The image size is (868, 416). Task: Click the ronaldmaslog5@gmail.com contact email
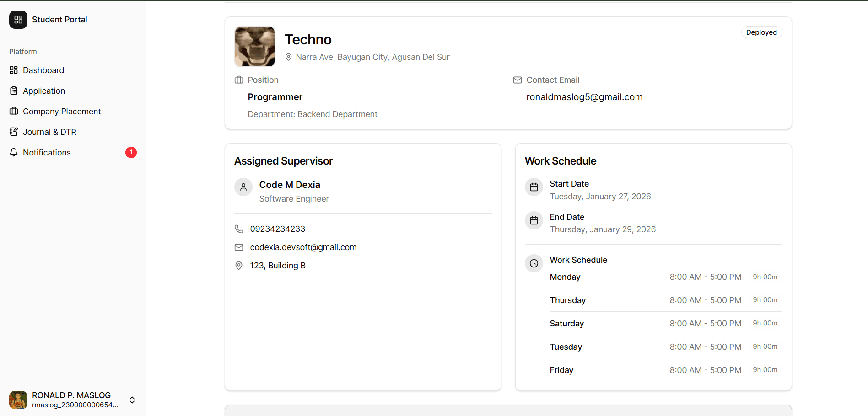(x=584, y=97)
